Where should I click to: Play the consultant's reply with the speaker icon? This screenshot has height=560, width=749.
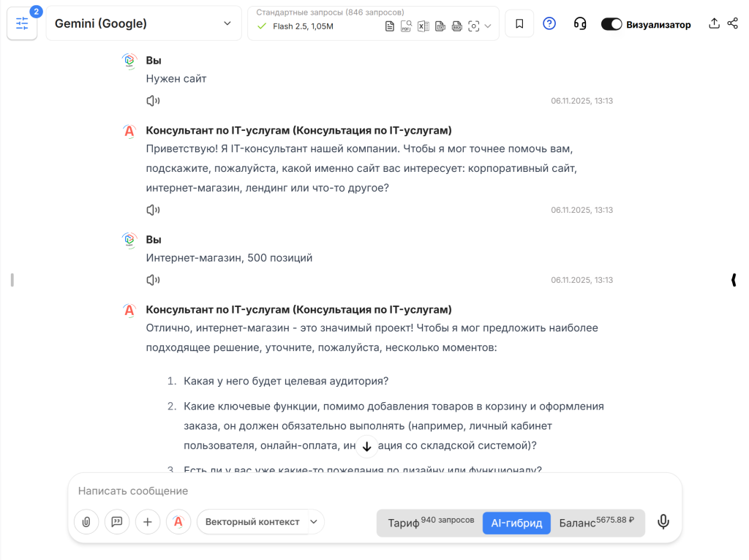tap(152, 209)
